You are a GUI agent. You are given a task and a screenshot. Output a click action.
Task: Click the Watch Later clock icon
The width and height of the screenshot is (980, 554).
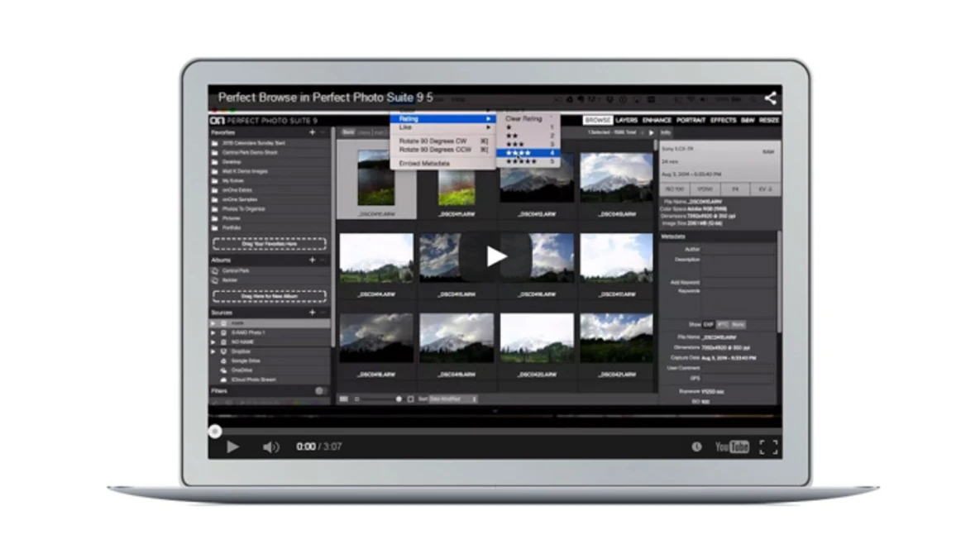click(696, 447)
